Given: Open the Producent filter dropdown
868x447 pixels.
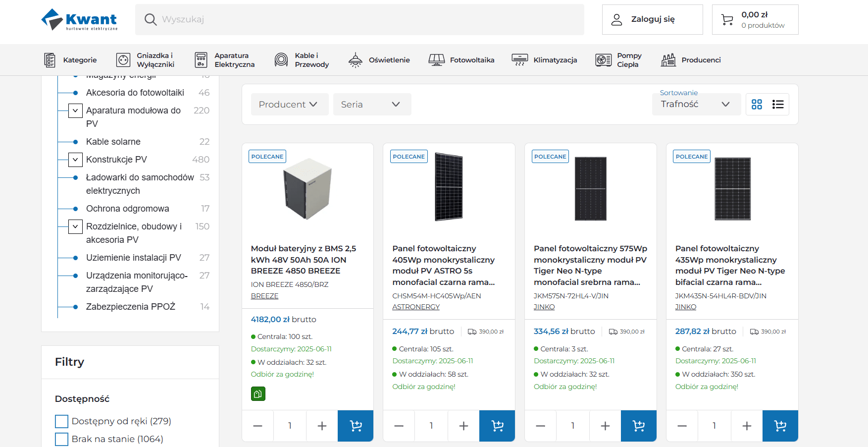Looking at the screenshot, I should pos(290,105).
